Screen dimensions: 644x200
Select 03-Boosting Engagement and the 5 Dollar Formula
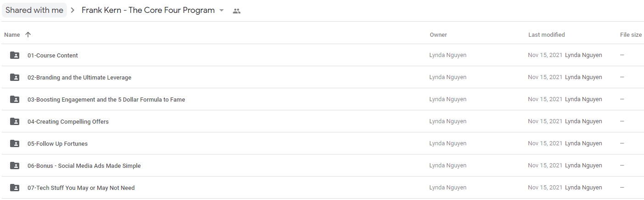[106, 99]
